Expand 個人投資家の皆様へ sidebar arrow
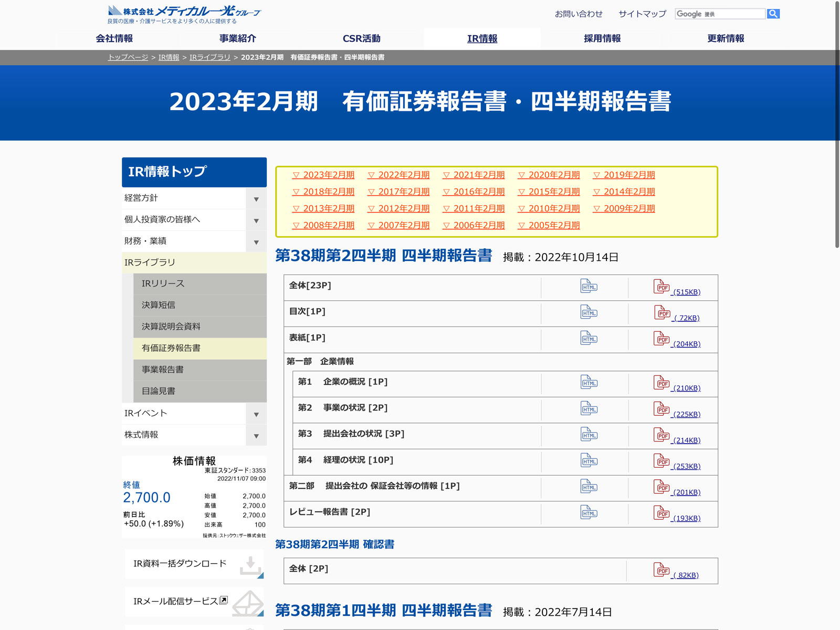Image resolution: width=840 pixels, height=630 pixels. (x=256, y=220)
